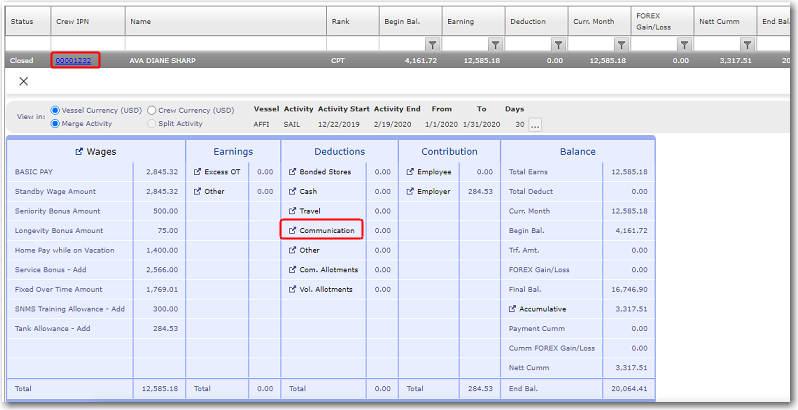Click the Name column filter input field
798x410 pixels.
[225, 45]
